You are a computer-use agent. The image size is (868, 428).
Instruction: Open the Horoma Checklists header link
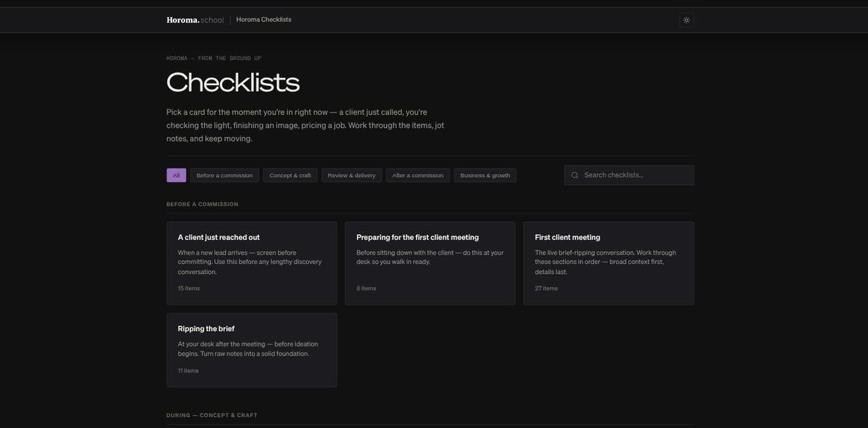[x=264, y=20]
